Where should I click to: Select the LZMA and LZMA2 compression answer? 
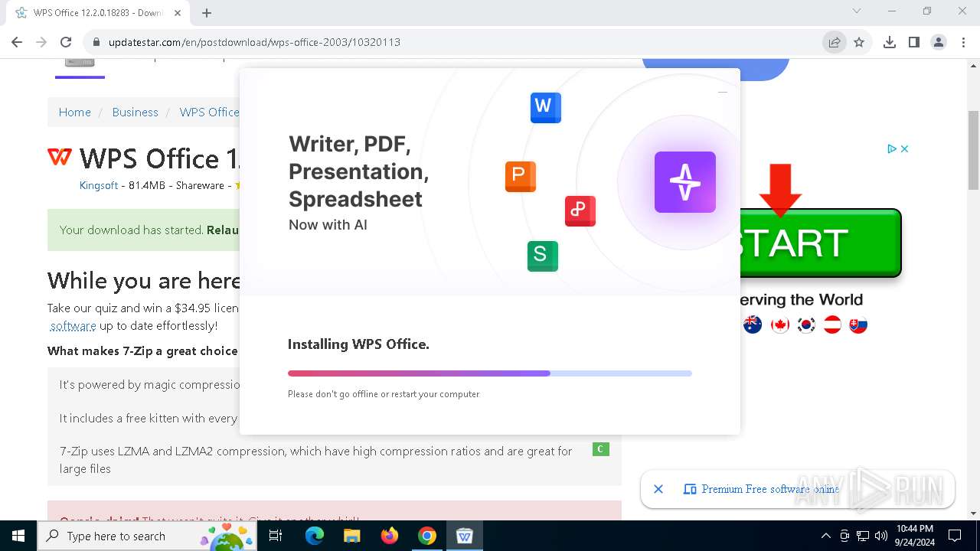pos(335,460)
